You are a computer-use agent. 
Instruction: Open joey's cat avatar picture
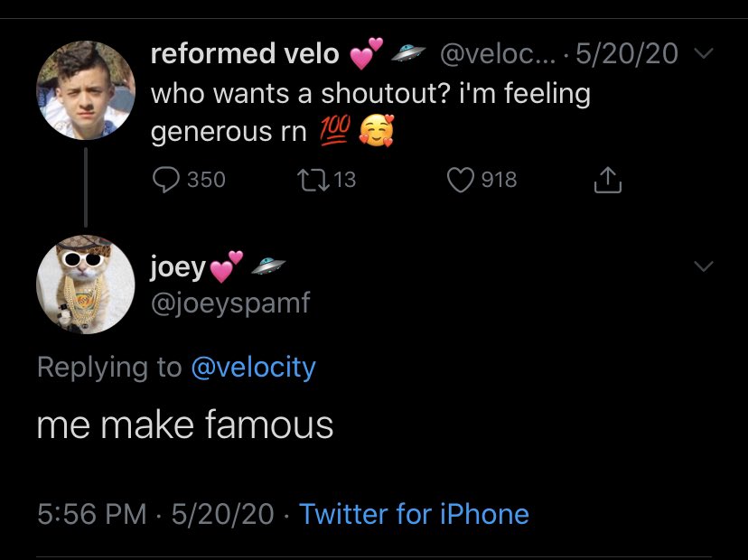[x=85, y=285]
